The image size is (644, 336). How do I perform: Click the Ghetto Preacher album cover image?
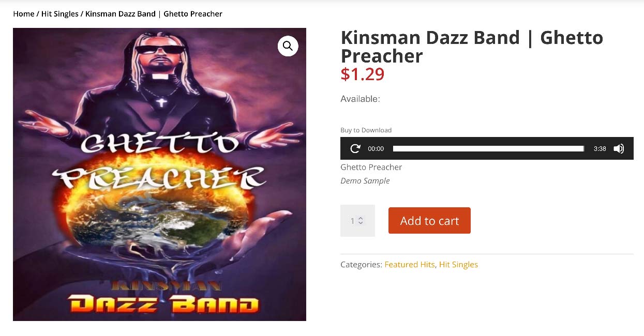(x=159, y=174)
